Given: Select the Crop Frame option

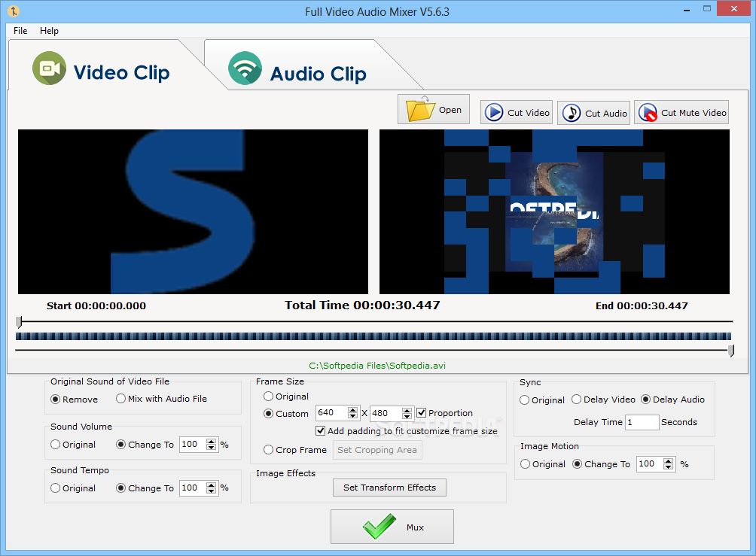Looking at the screenshot, I should pyautogui.click(x=295, y=449).
